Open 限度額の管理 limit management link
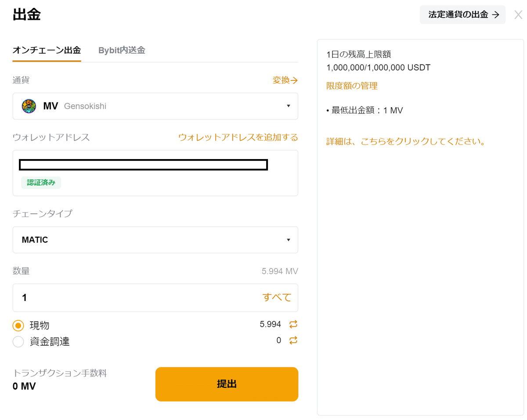 (x=352, y=86)
